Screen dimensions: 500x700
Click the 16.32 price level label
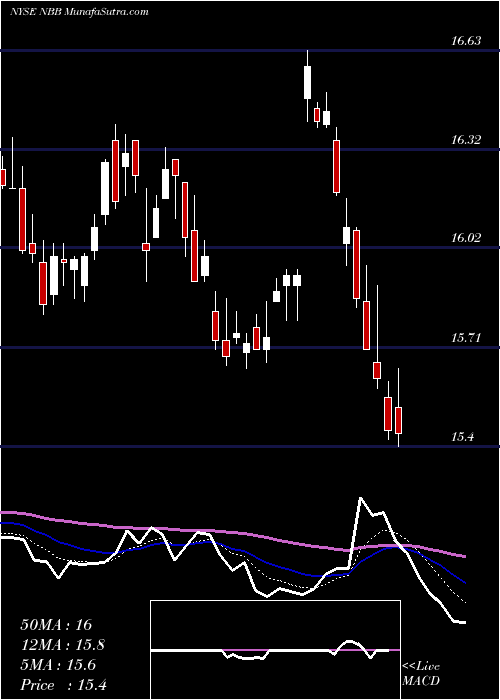click(466, 140)
